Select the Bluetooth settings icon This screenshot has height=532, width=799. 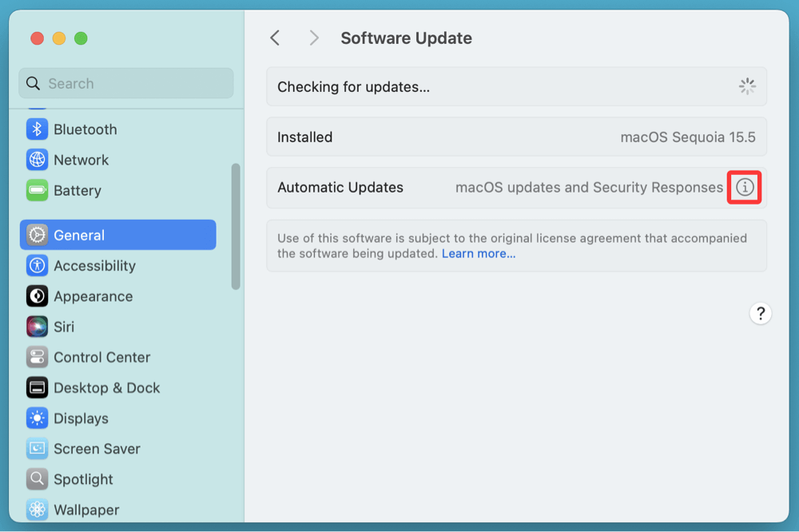(x=37, y=129)
